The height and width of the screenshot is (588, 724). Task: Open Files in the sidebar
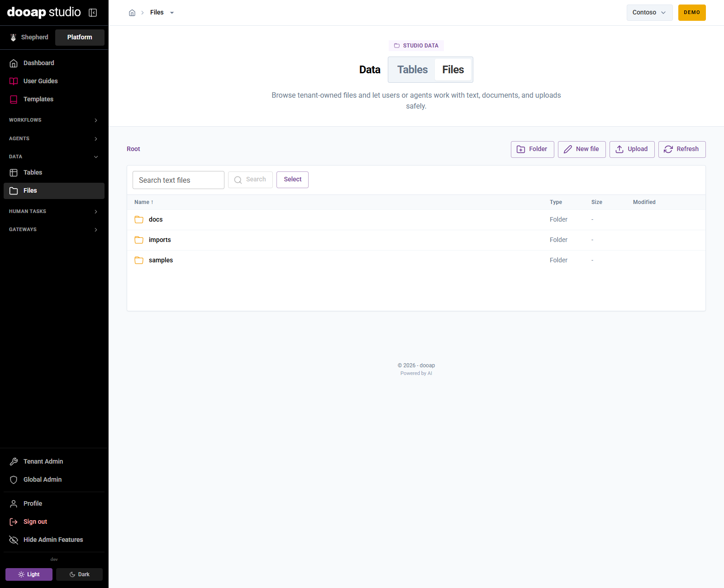click(54, 190)
